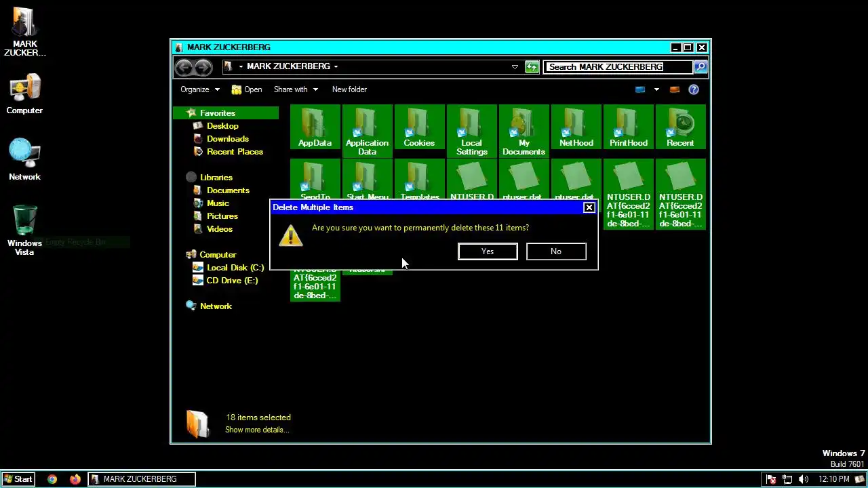Expand the arrow before MARK ZUCKERBERG breadcrumb
This screenshot has height=488, width=868.
241,66
